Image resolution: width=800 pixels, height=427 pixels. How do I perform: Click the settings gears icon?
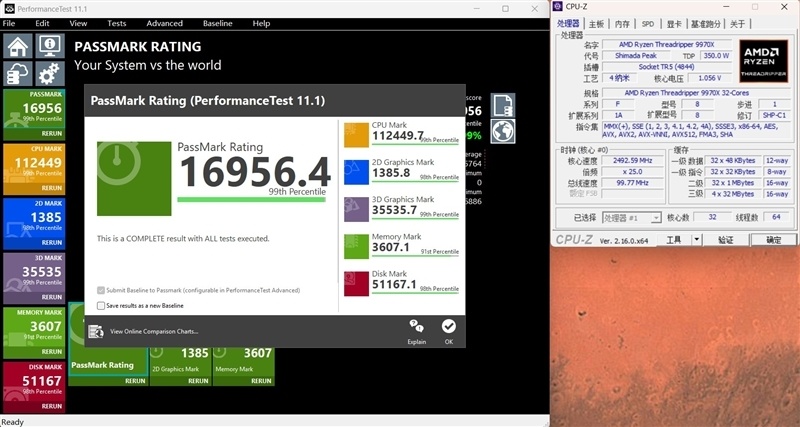click(50, 74)
